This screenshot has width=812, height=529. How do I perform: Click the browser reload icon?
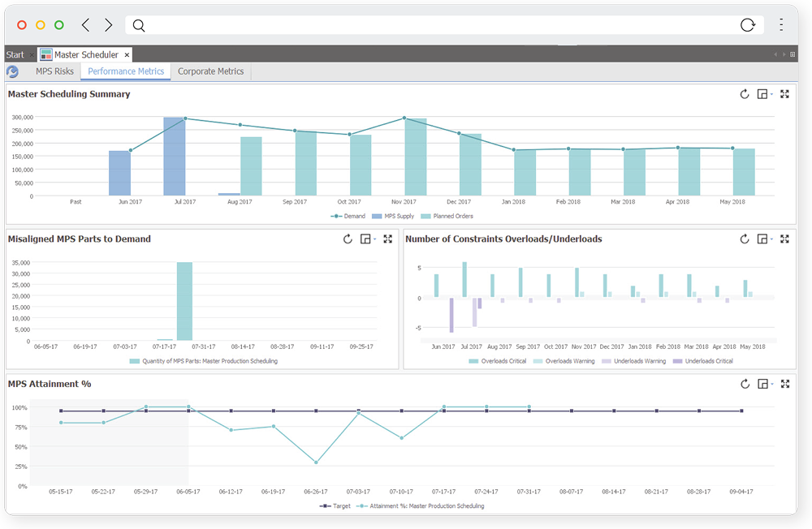click(748, 25)
